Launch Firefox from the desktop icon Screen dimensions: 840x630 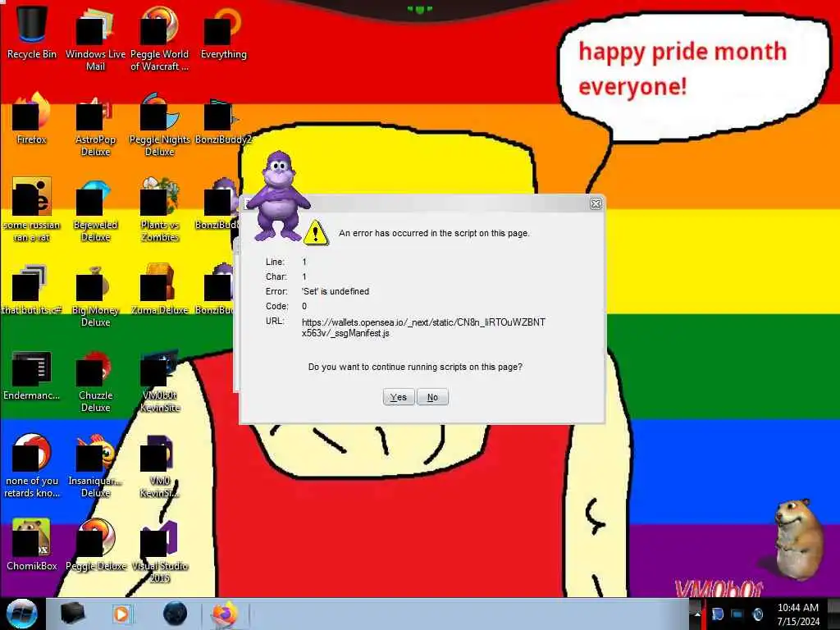click(31, 118)
